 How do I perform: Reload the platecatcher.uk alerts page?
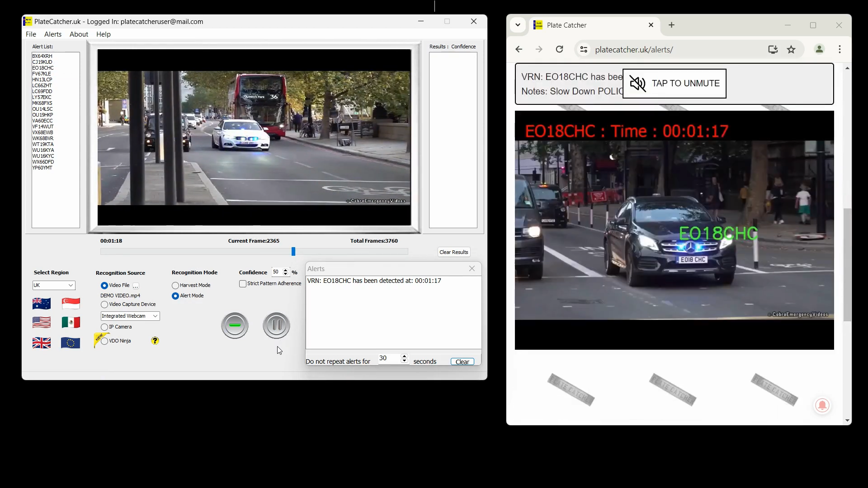(559, 49)
